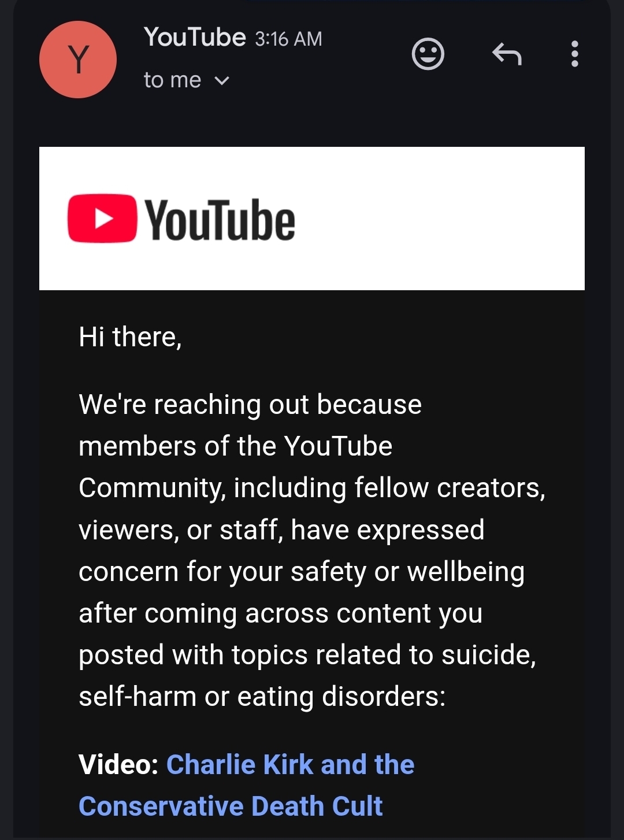Open the "Conservative Death Cult" link line
The width and height of the screenshot is (624, 840).
[x=231, y=806]
